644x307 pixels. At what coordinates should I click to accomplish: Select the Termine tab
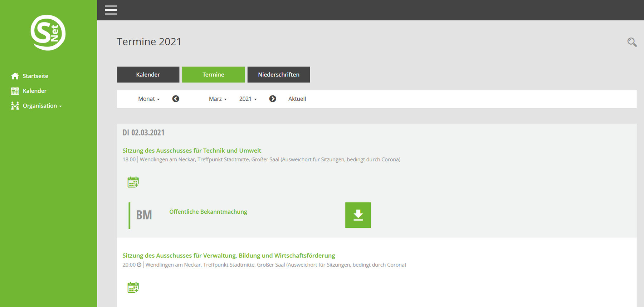coord(213,75)
